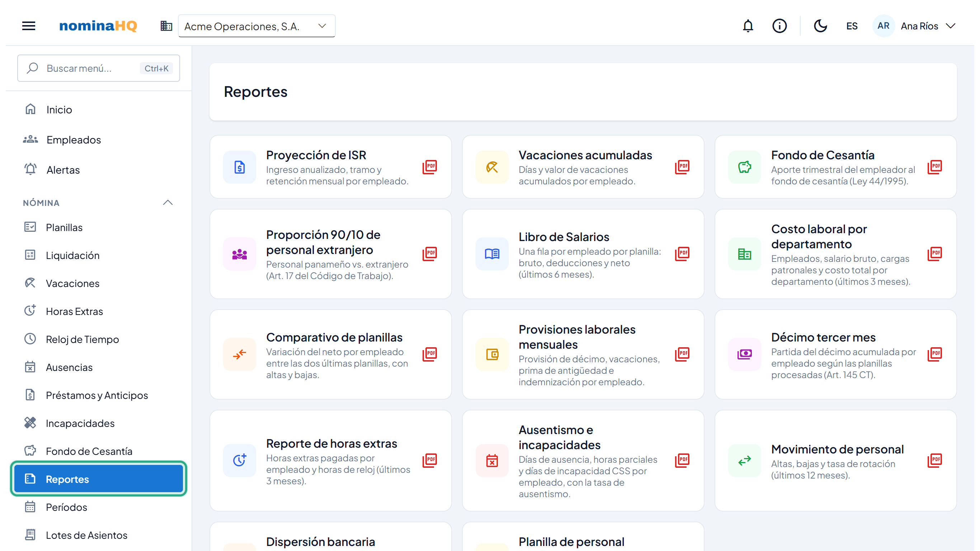The height and width of the screenshot is (551, 980).
Task: Open Vacaciones in sidebar menu
Action: click(99, 283)
